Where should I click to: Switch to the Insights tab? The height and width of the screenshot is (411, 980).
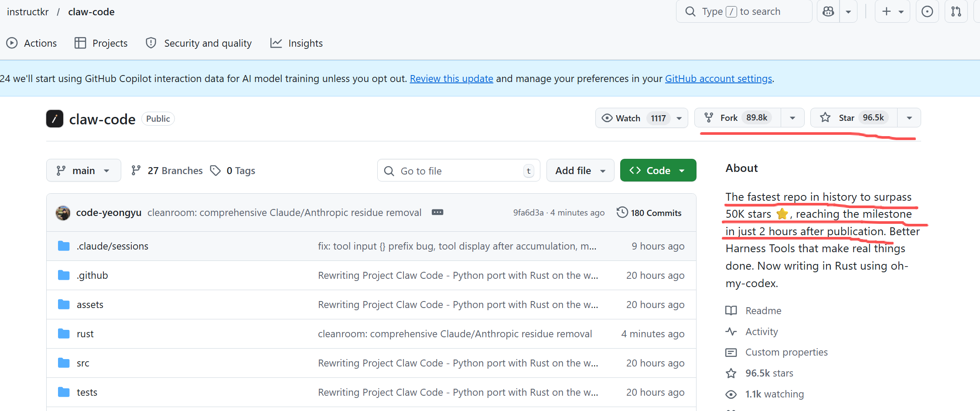click(297, 43)
